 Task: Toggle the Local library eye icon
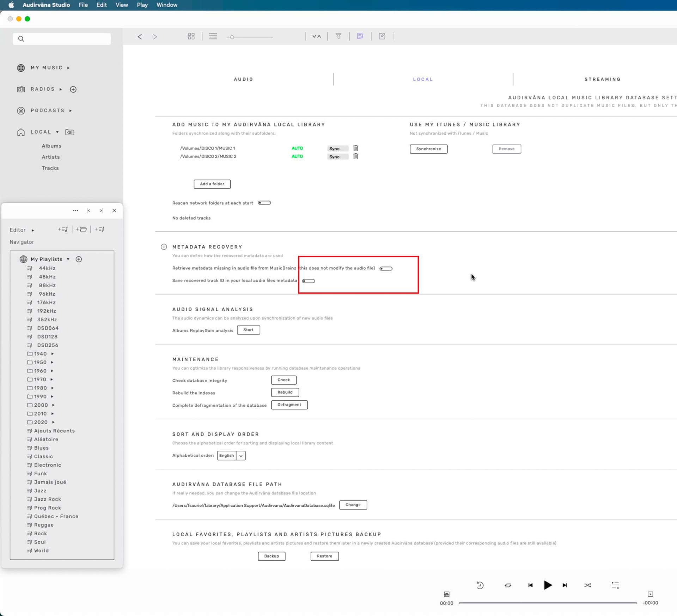point(70,133)
